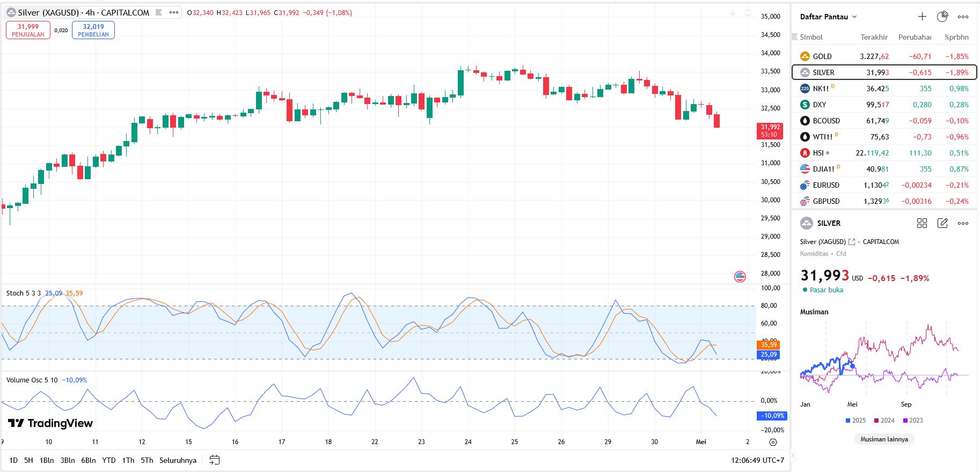Viewport: 980px width, 472px height.
Task: Open chart scale settings hexagon gear icon
Action: (x=773, y=442)
